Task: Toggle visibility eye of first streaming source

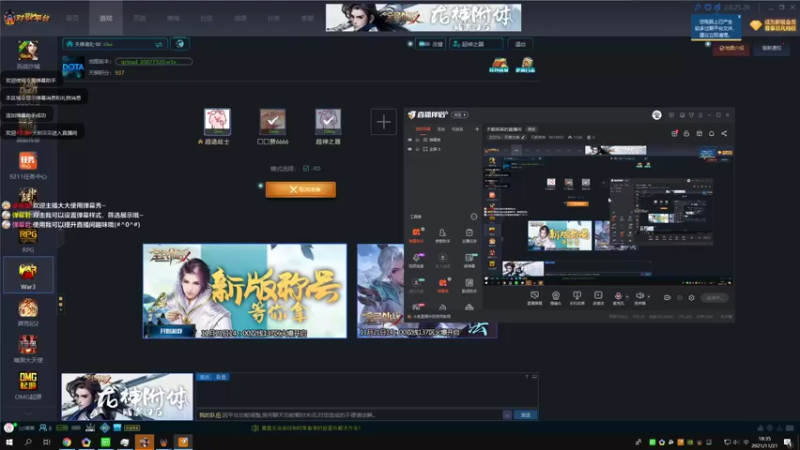Action: pyautogui.click(x=409, y=139)
